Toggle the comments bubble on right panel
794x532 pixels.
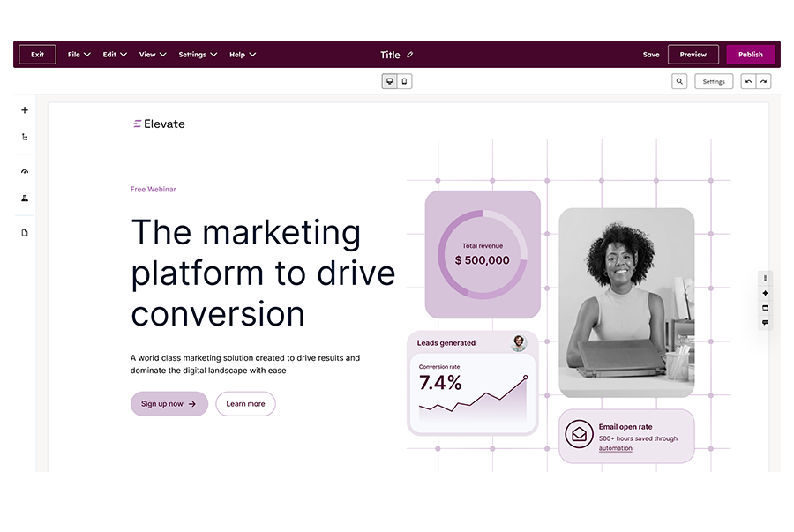[765, 323]
